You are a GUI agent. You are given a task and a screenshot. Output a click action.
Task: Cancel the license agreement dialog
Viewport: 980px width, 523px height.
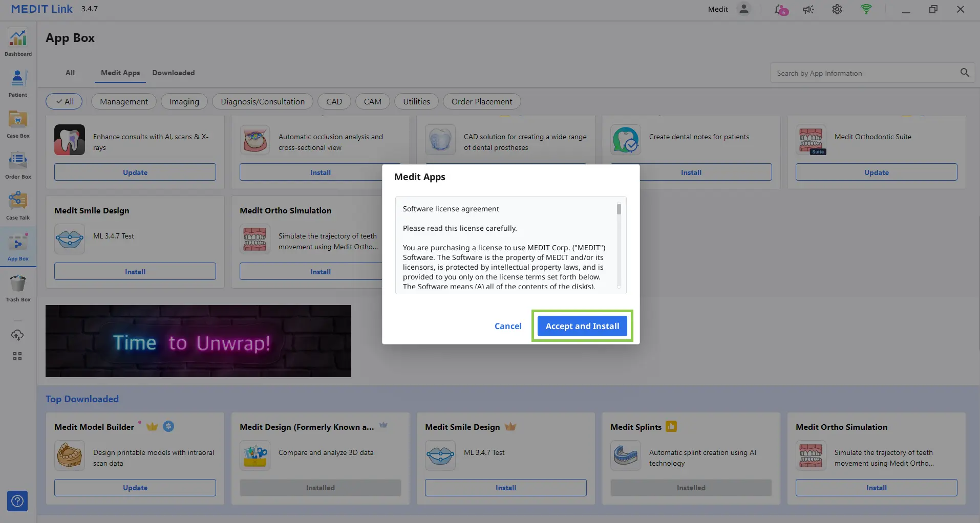507,326
